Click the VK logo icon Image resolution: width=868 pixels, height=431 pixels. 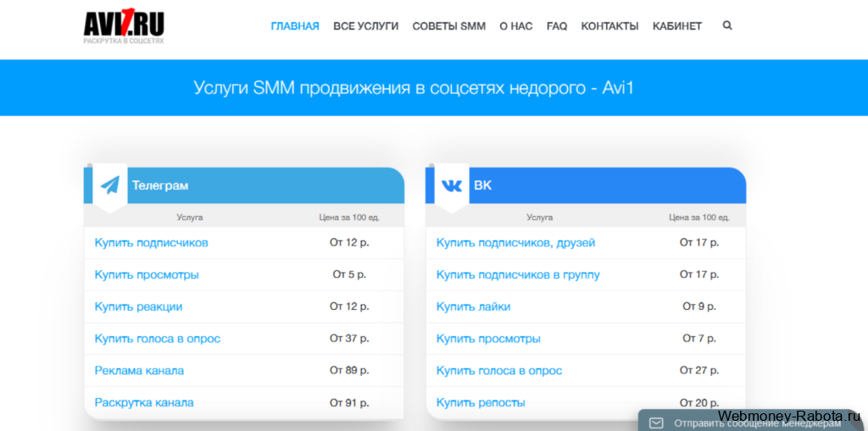pos(452,186)
